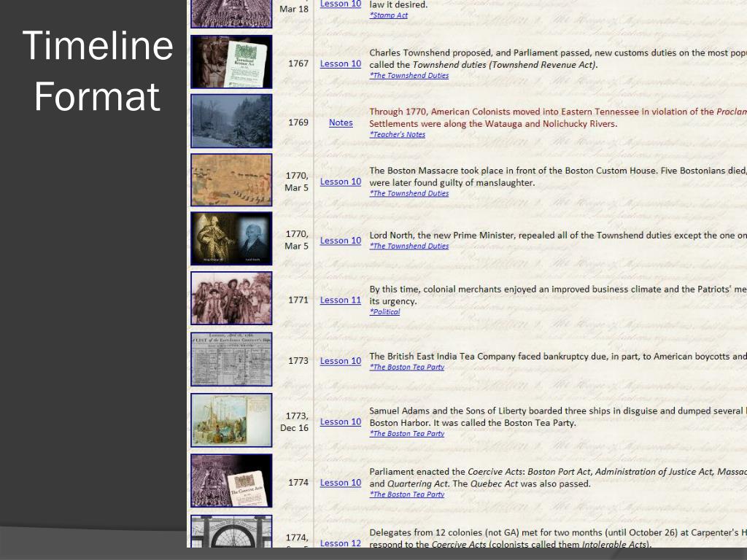This screenshot has width=747, height=560.
Task: Click the '1771' date cell
Action: pos(298,300)
